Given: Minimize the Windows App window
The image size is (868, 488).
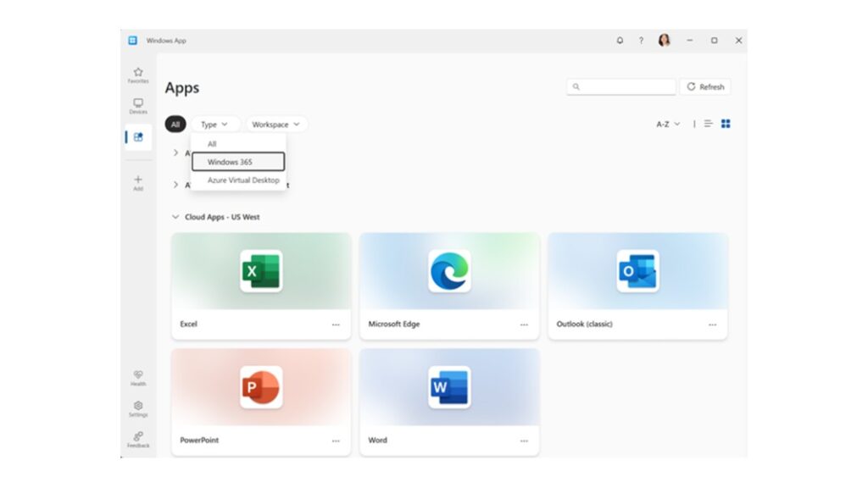Looking at the screenshot, I should [690, 41].
